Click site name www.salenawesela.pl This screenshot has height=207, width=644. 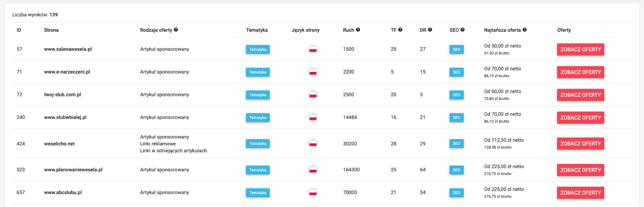68,49
